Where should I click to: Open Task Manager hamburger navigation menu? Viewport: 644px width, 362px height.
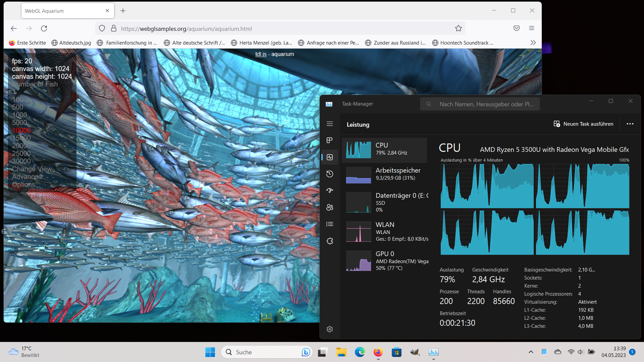pyautogui.click(x=330, y=124)
